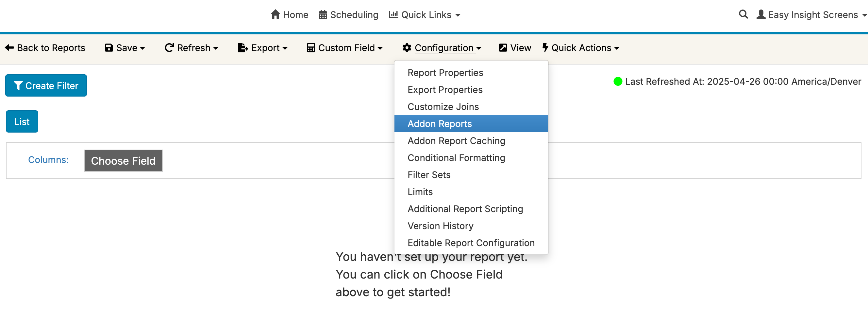
Task: Open Custom Field via the calculator icon
Action: click(311, 47)
